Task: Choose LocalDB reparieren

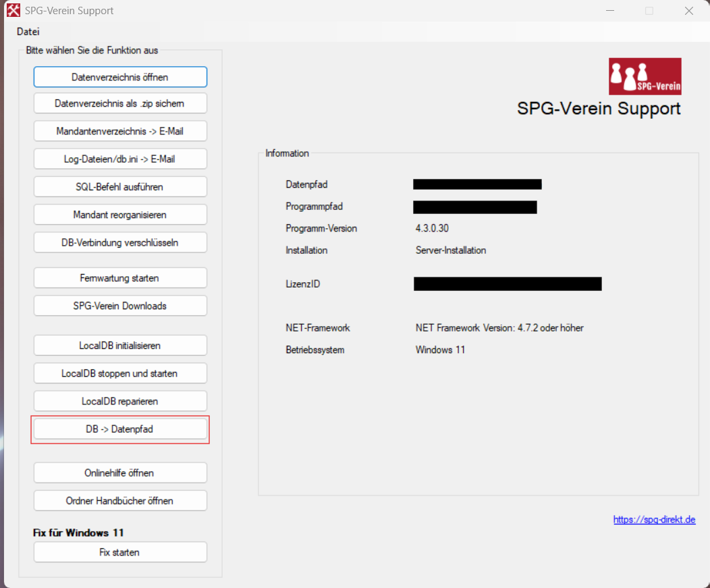Action: tap(120, 401)
